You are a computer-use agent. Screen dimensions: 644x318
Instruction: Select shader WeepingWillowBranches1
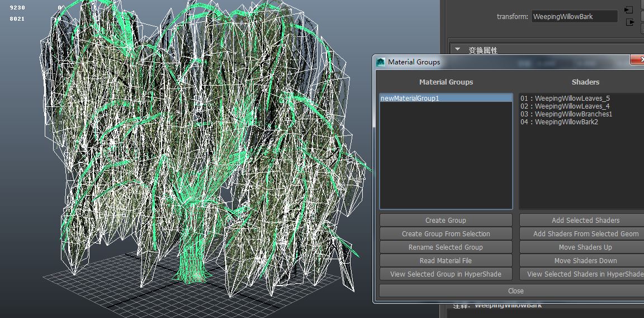pyautogui.click(x=566, y=114)
